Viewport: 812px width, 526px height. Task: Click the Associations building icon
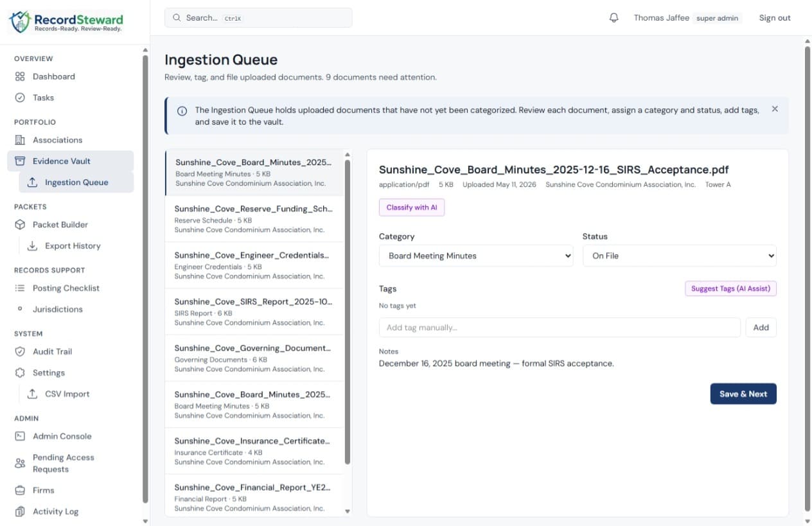[x=20, y=140]
